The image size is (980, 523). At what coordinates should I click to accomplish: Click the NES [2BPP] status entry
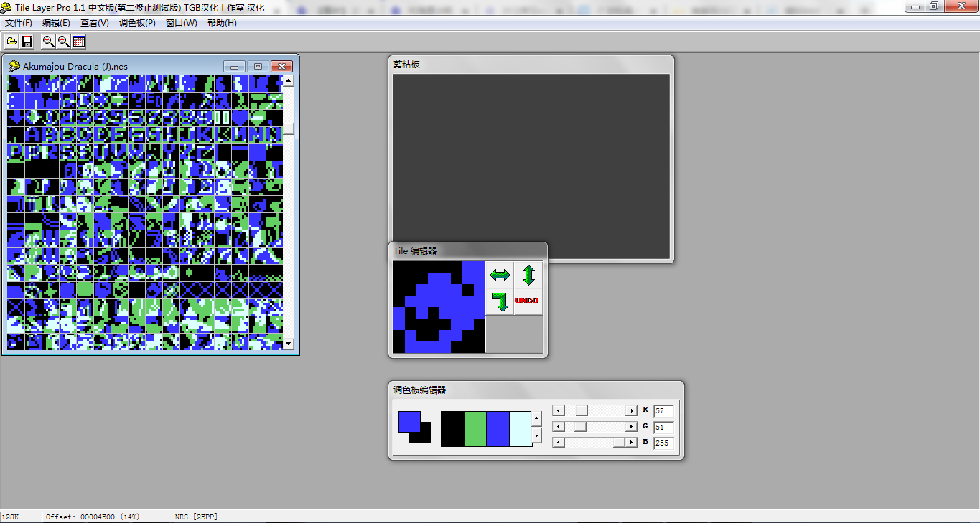tap(196, 517)
